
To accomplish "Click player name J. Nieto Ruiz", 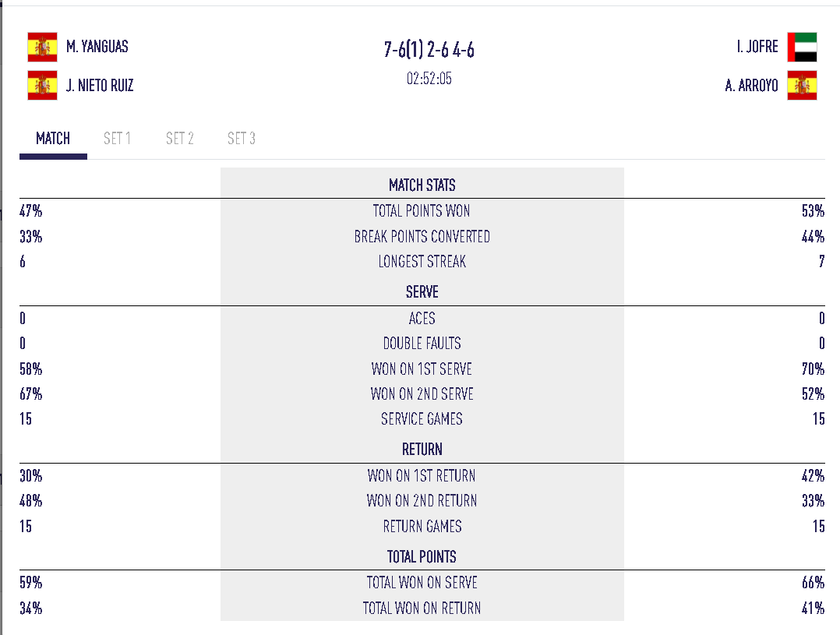I will tap(100, 85).
